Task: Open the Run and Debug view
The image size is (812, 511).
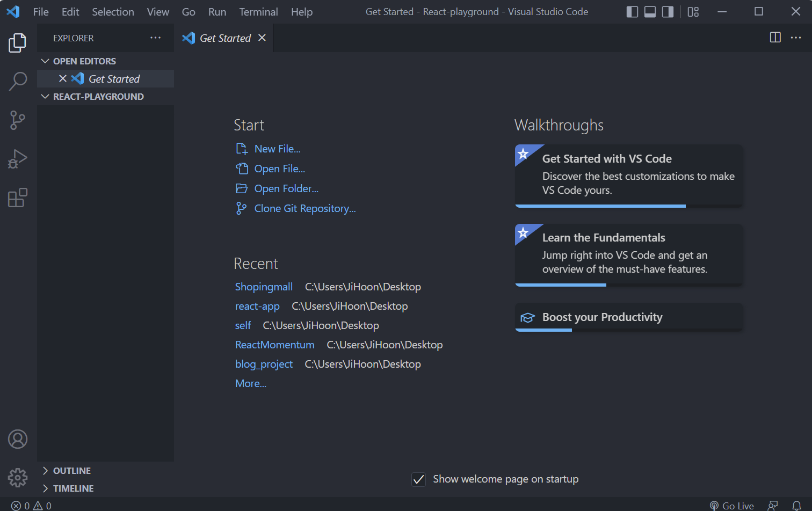Action: click(18, 159)
